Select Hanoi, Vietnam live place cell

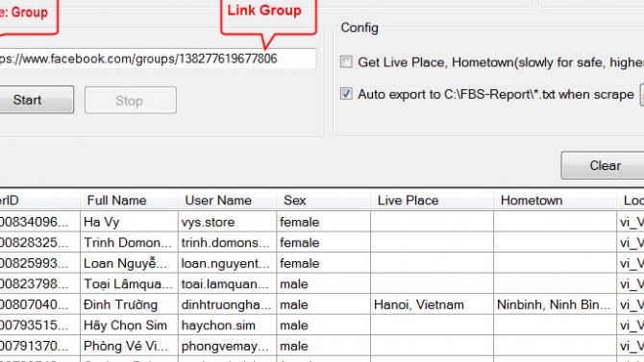433,304
